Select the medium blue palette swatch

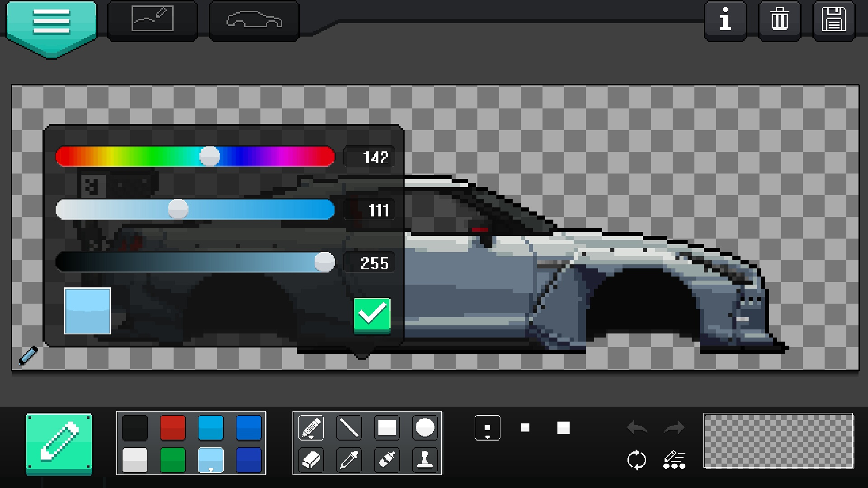249,427
